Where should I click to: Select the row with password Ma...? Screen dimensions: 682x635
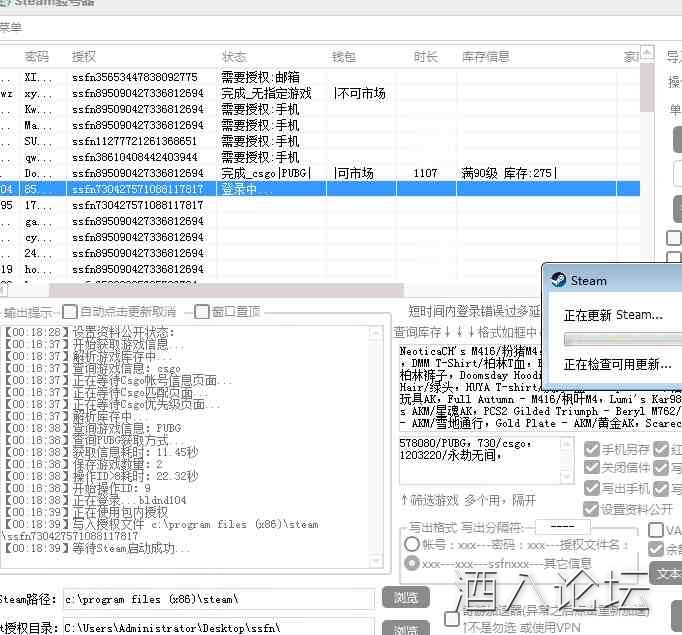pyautogui.click(x=320, y=126)
